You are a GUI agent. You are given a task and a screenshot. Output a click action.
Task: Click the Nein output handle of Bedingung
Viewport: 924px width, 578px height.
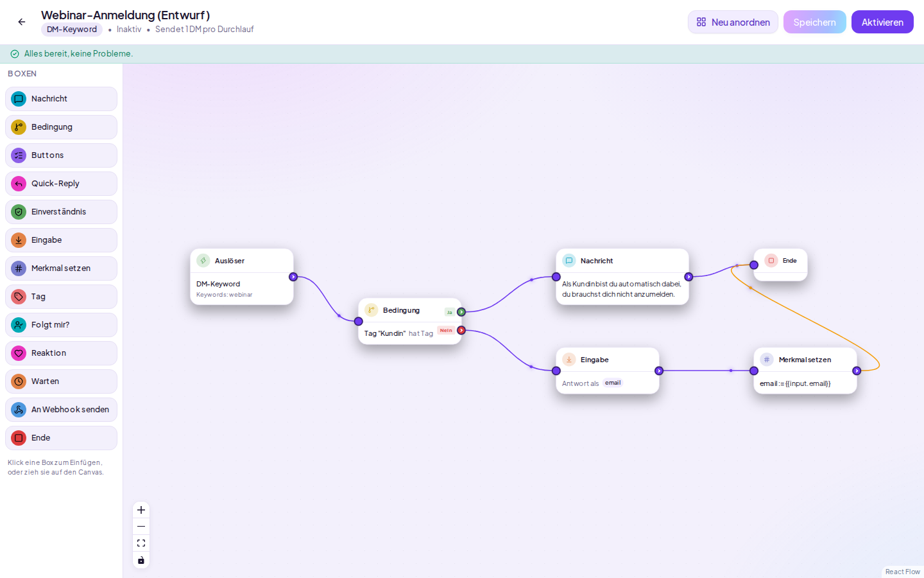(x=461, y=330)
